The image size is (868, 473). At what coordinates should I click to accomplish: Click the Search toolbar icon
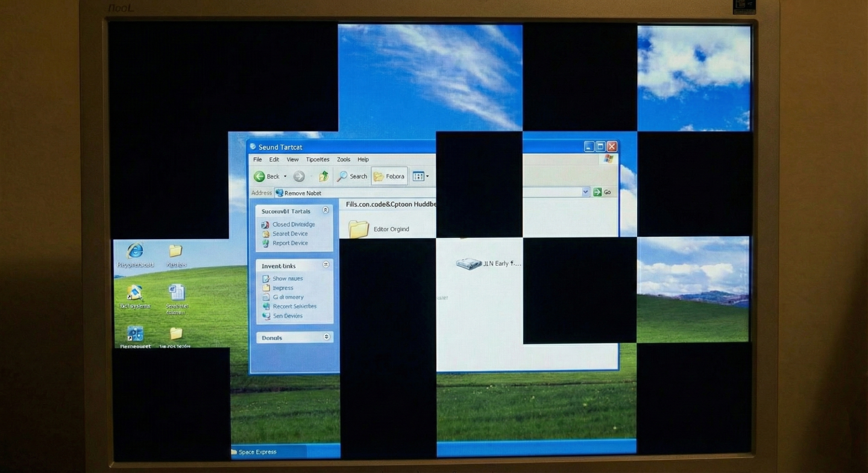click(x=351, y=176)
